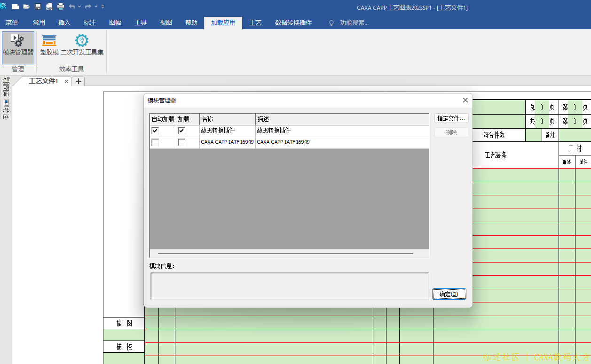
Task: Open the 塑胶模 tool
Action: click(x=49, y=46)
